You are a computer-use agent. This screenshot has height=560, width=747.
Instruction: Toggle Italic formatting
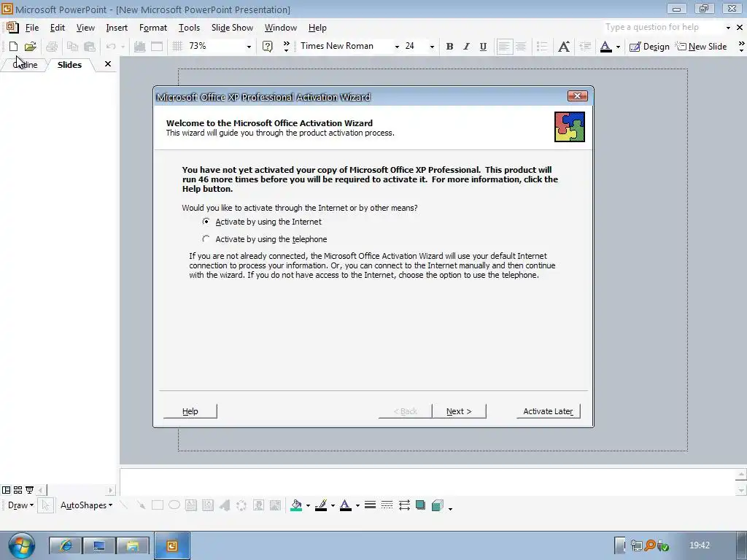pyautogui.click(x=466, y=46)
